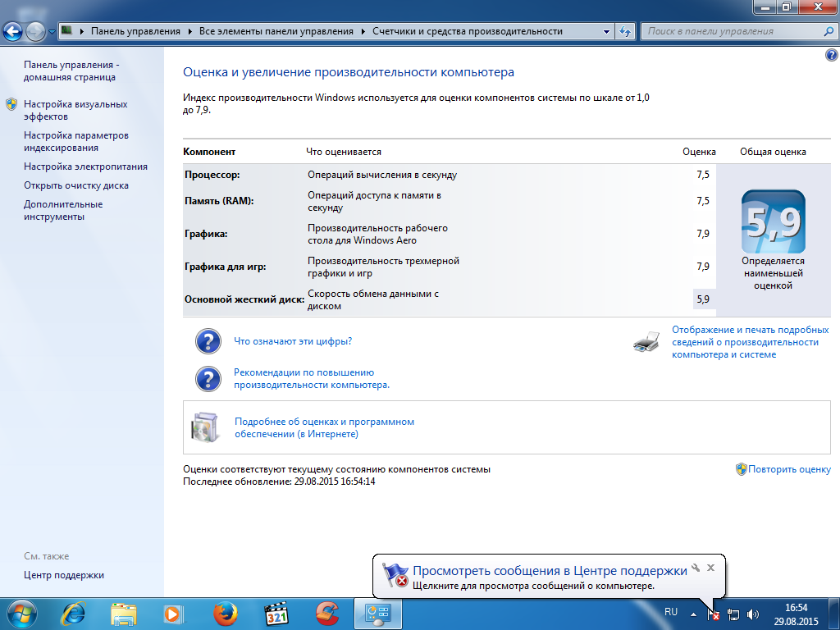Click the 5,9 overall score badge
This screenshot has width=840, height=630.
coord(773,221)
